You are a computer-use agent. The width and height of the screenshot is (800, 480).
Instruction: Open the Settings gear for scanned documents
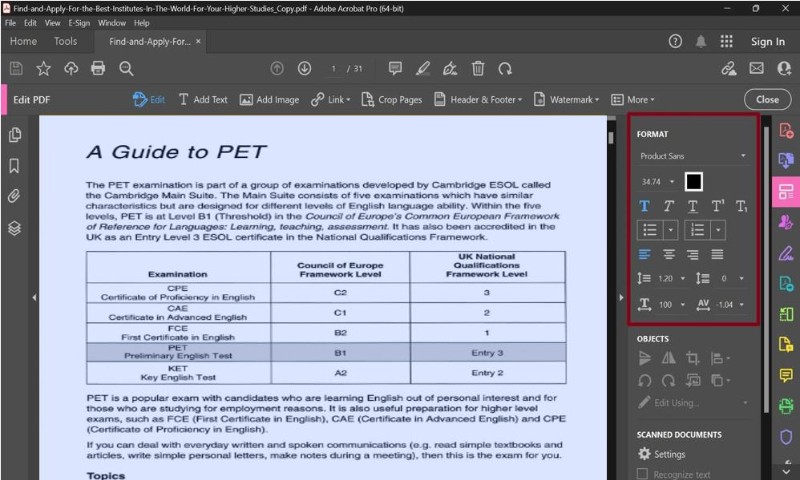coord(645,453)
